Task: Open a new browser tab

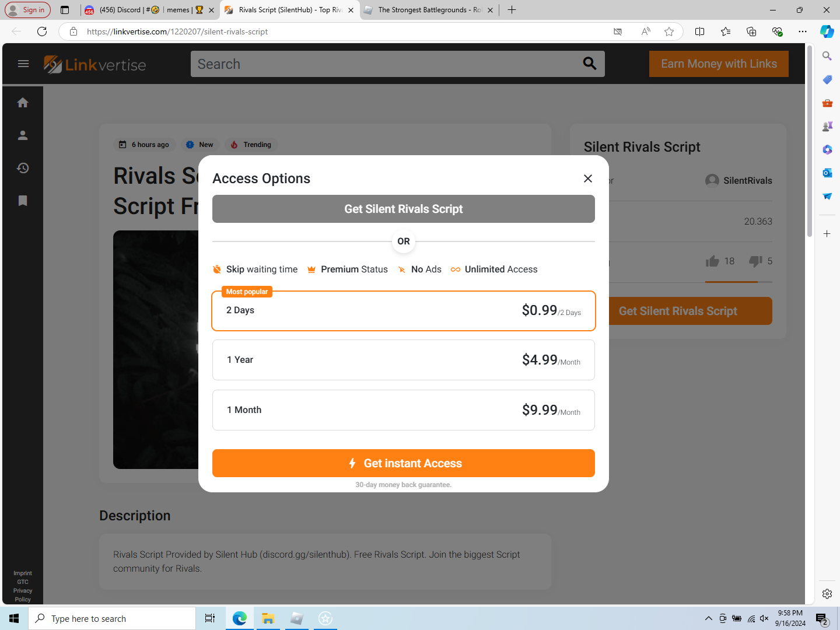Action: (512, 10)
